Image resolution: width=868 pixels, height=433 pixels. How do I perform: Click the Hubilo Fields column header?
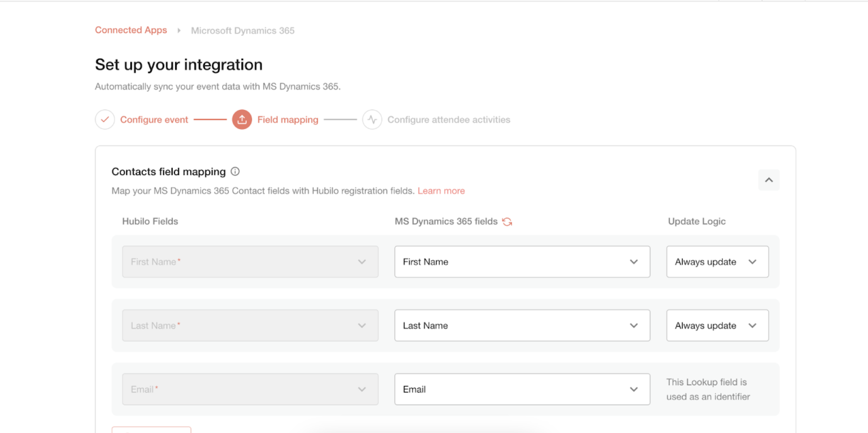tap(150, 221)
